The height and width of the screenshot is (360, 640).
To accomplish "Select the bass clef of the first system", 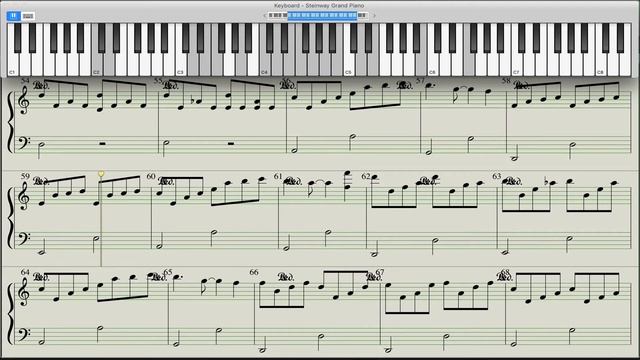I will pyautogui.click(x=23, y=143).
